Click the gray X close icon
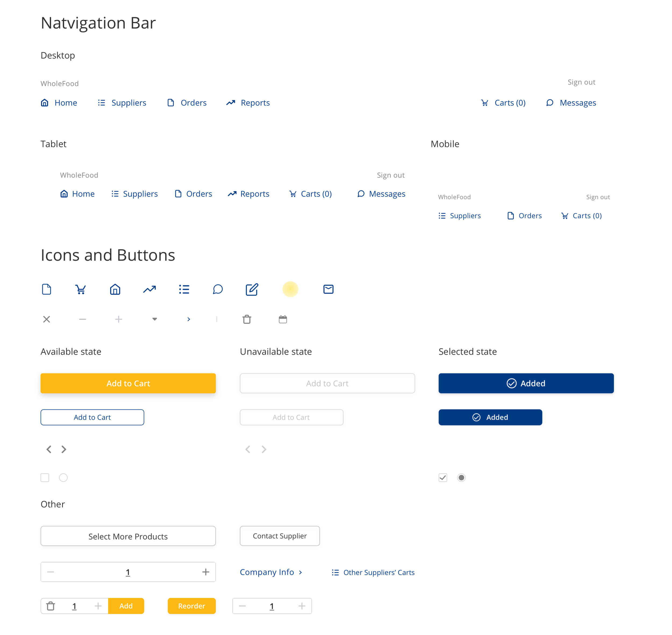 pos(47,319)
